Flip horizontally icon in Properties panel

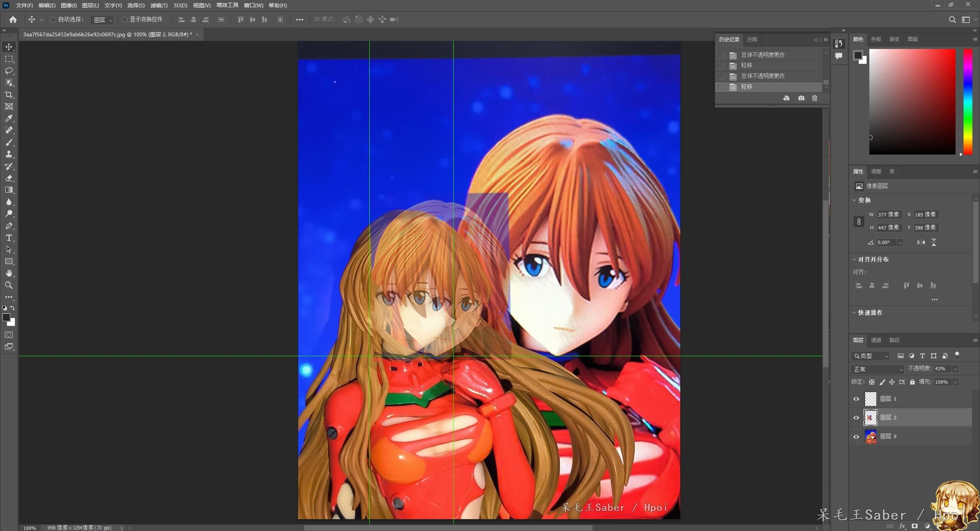pos(921,242)
